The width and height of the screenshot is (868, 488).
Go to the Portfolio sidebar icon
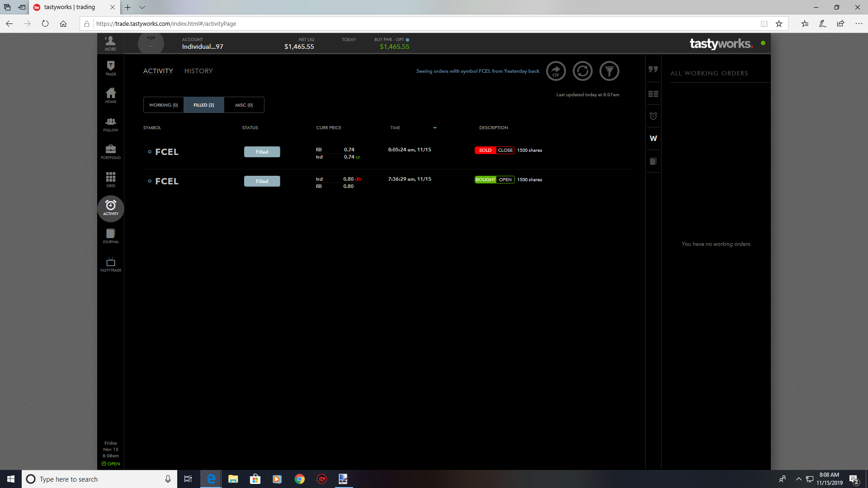coord(111,152)
